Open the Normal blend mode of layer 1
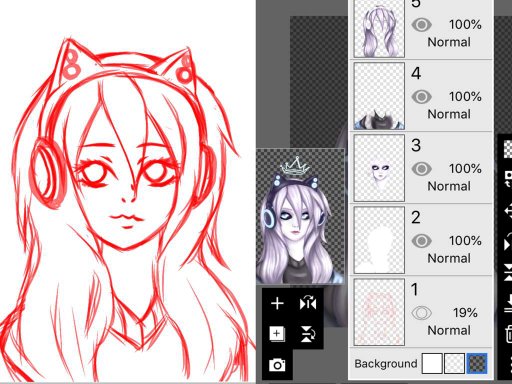This screenshot has width=512, height=384. click(449, 330)
